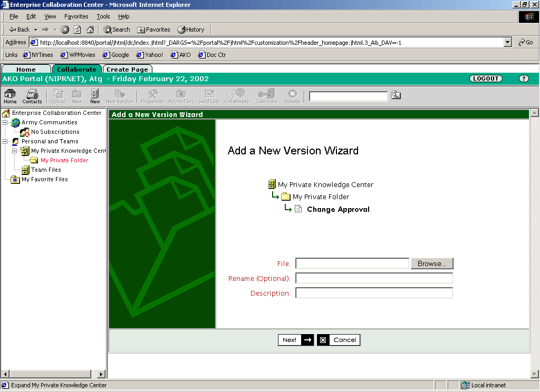
Task: Switch to the Create Page tab
Action: tap(127, 70)
